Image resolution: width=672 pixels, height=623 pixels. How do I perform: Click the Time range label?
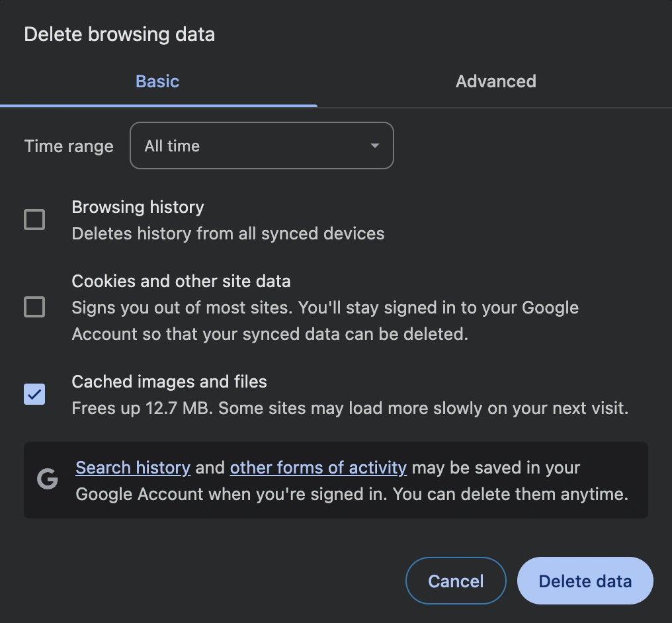(x=69, y=147)
